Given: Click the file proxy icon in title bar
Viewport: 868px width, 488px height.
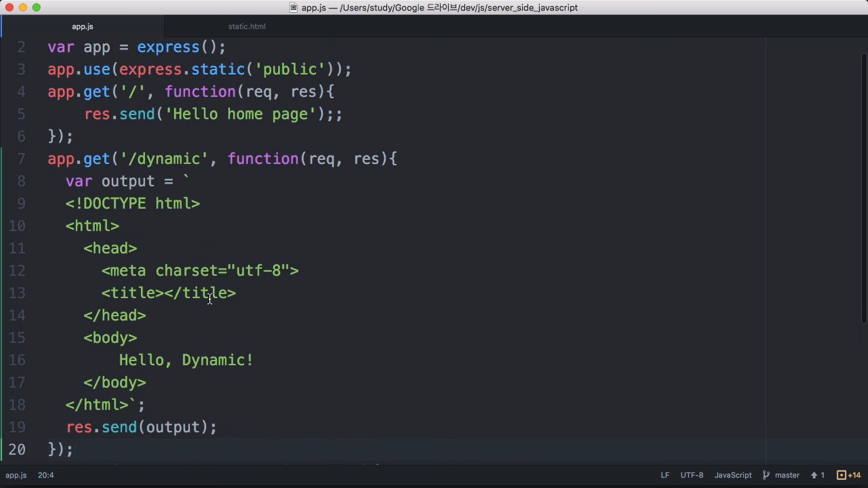Looking at the screenshot, I should click(293, 8).
